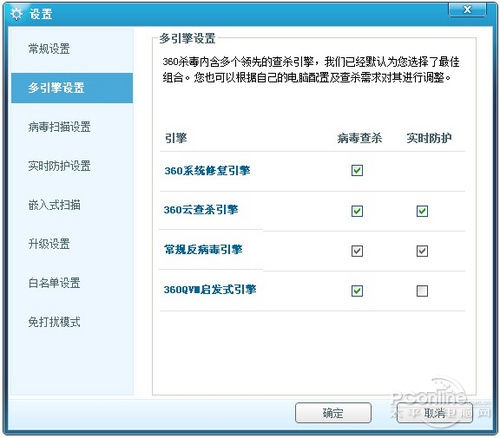
Task: Click the settings gear icon in title bar
Action: coord(16,14)
